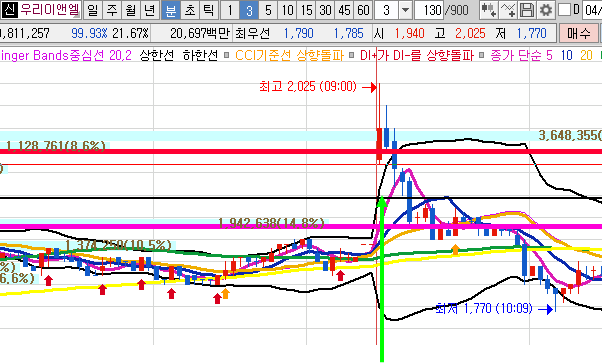Click the 종가 단순 5 legend text
This screenshot has width=602, height=363.
[521, 55]
